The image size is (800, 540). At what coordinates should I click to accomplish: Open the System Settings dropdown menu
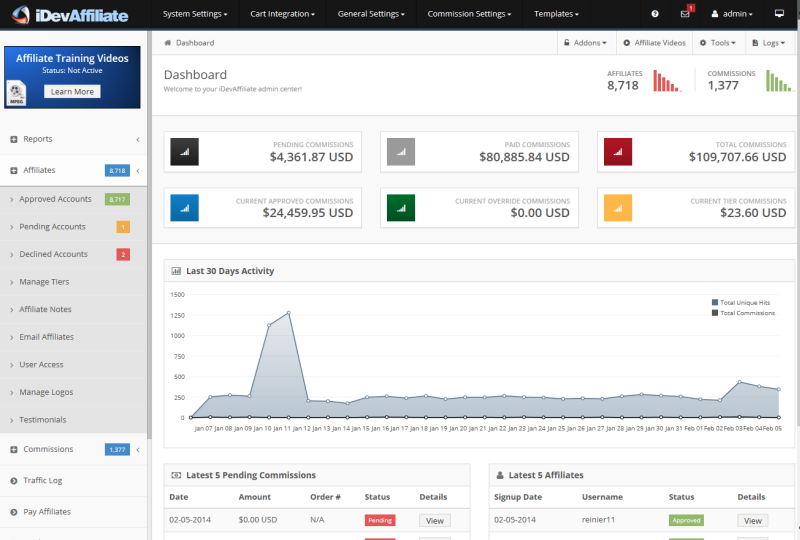point(195,14)
